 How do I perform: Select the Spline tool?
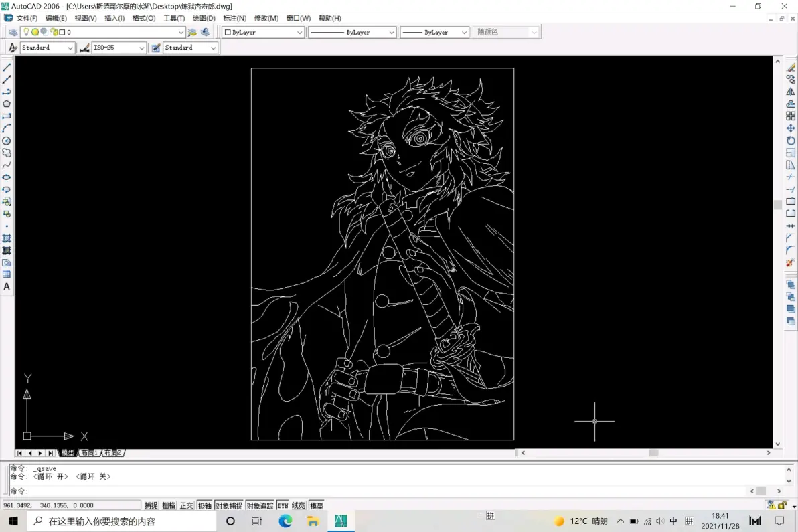(7, 165)
